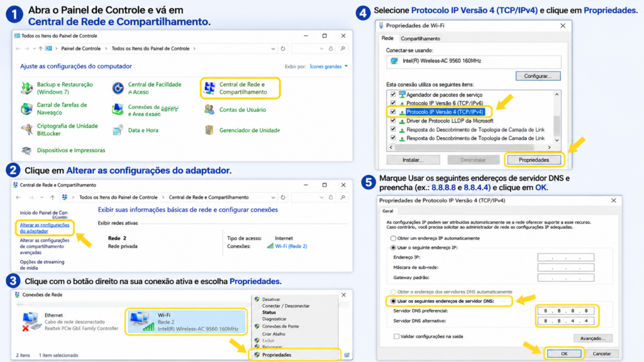Screen dimensions: 644x362
Task: Click Wi-Fi signal icon beside Wi-Fi (Rede 2) link
Action: tap(270, 246)
